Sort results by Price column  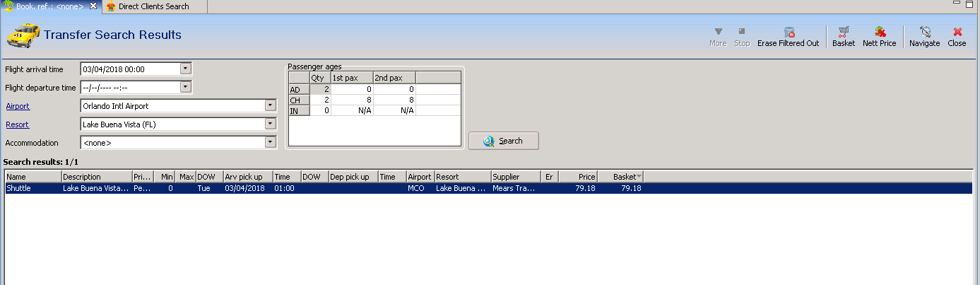(x=578, y=177)
